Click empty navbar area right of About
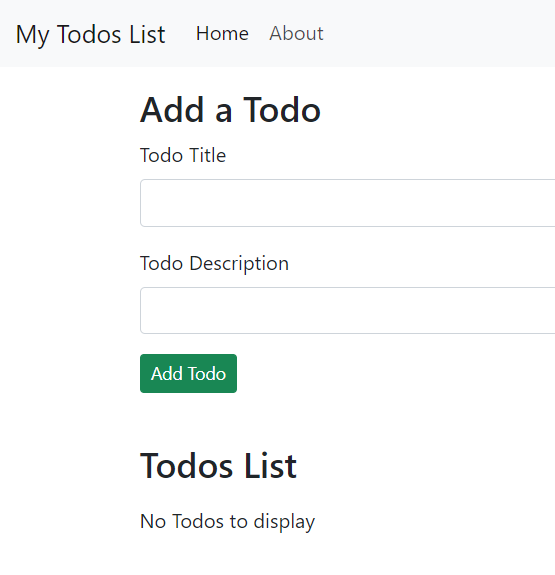 (x=440, y=33)
